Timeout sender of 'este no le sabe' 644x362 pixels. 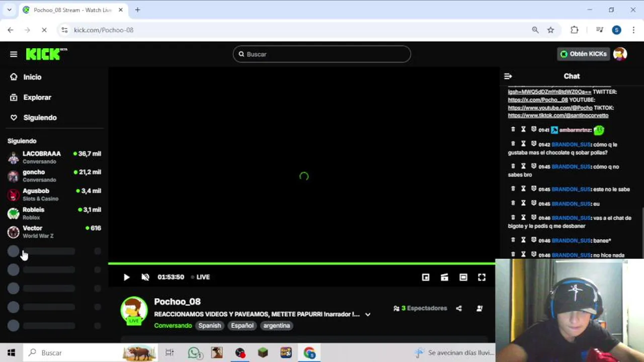tap(523, 189)
